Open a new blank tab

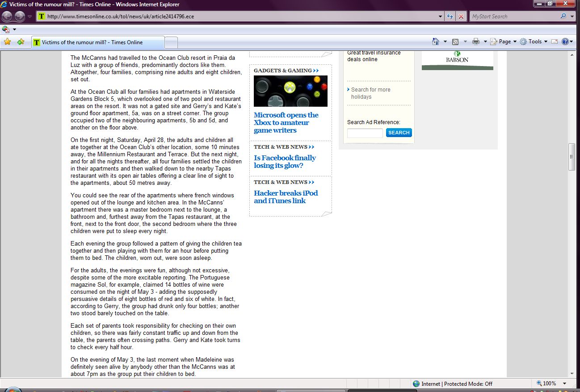click(x=171, y=42)
